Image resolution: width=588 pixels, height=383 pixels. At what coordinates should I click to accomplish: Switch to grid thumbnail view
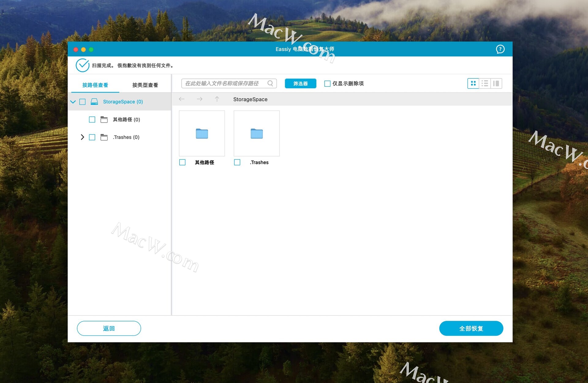(x=473, y=83)
